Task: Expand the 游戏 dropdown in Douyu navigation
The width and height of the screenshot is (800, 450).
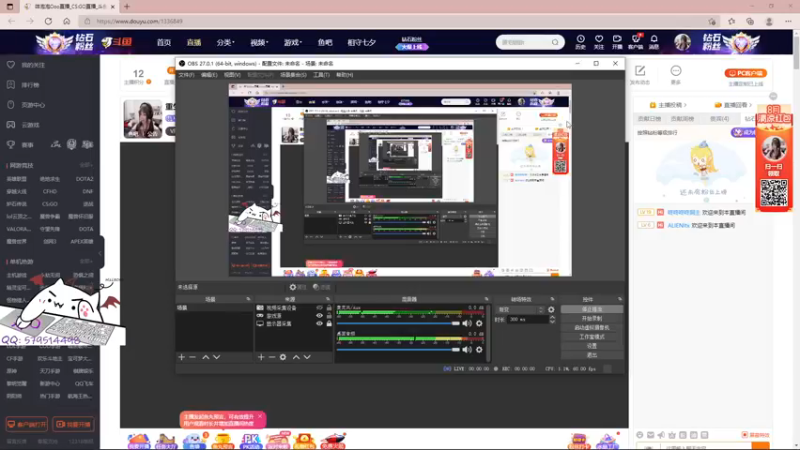Action: [x=293, y=42]
